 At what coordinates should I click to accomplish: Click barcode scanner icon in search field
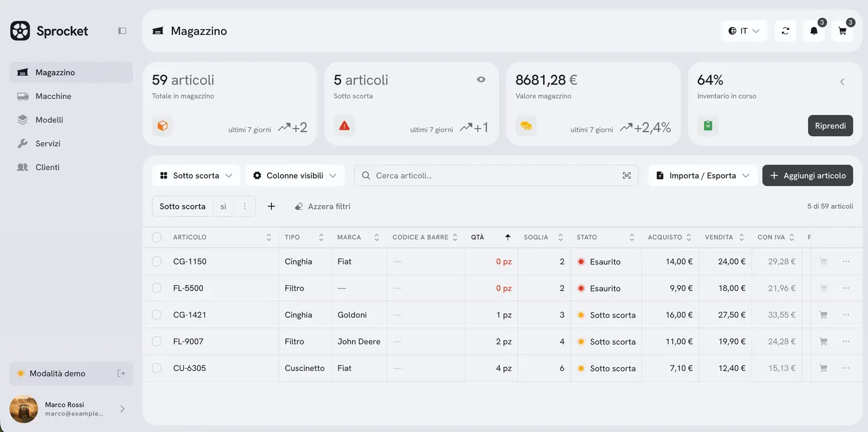(627, 176)
